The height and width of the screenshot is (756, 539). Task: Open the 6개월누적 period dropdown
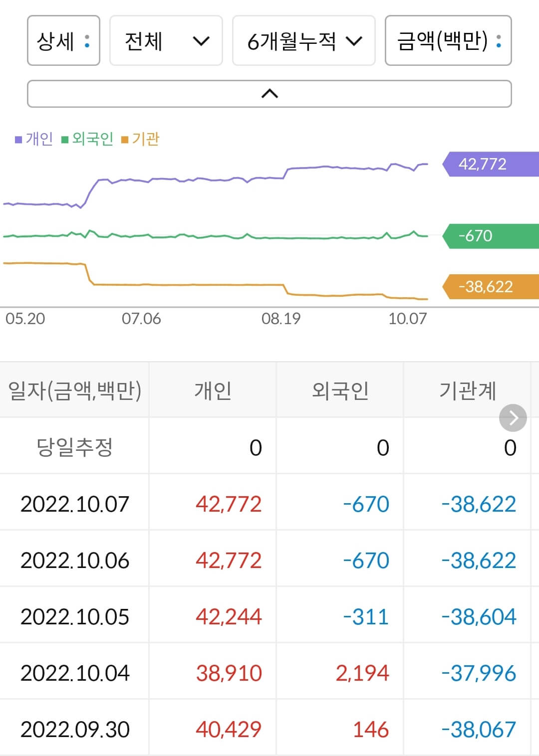(x=304, y=41)
